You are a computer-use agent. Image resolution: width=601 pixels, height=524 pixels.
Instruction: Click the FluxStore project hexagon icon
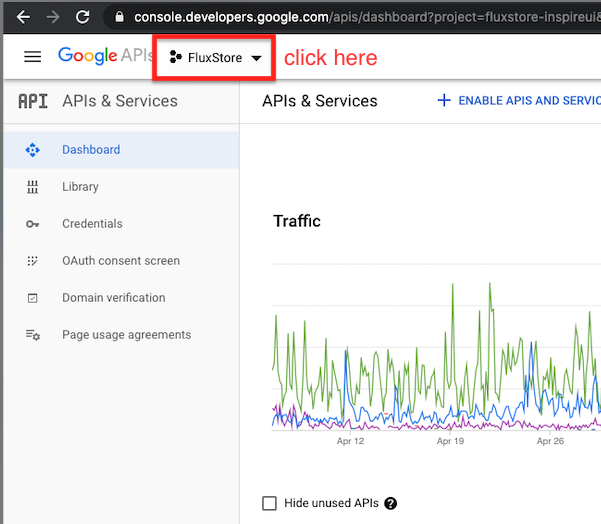(176, 57)
